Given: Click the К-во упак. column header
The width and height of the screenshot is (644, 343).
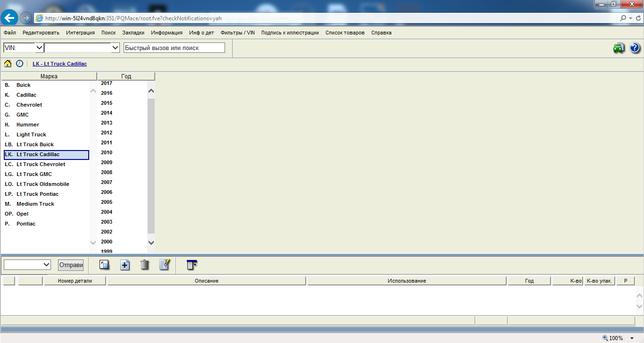Looking at the screenshot, I should (x=599, y=281).
